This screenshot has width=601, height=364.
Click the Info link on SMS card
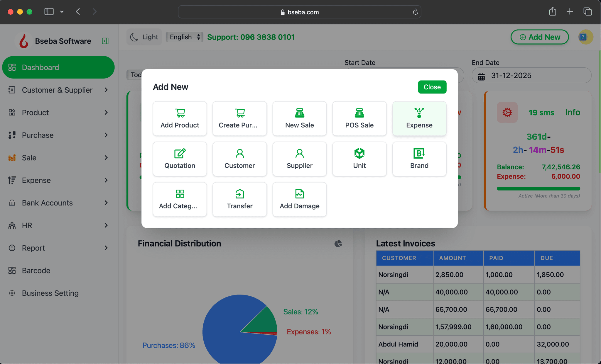573,113
